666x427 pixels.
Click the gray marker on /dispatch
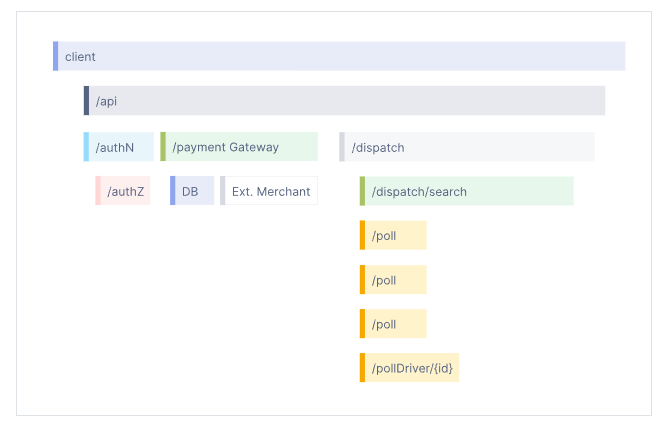(x=342, y=147)
